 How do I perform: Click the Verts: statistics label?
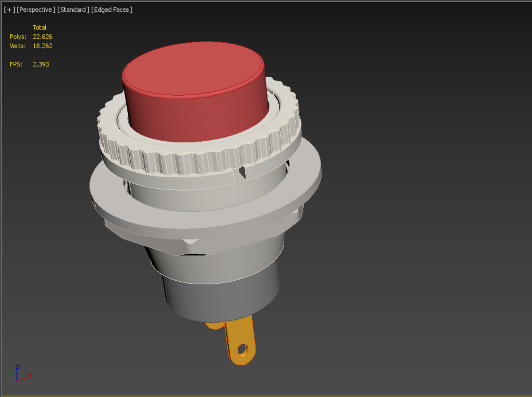coord(17,46)
